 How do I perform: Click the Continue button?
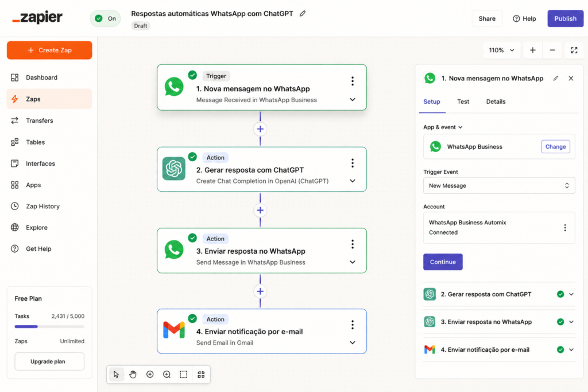point(443,262)
